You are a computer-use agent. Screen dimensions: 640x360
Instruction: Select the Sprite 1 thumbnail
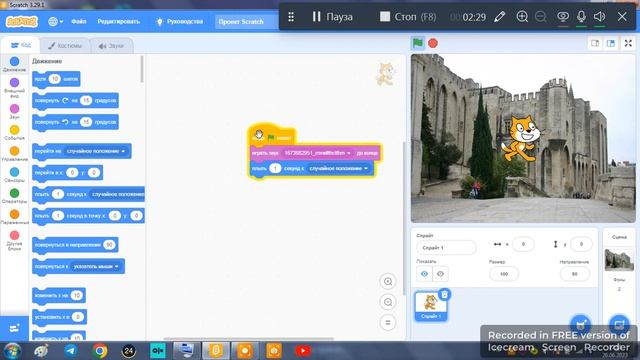pos(431,306)
